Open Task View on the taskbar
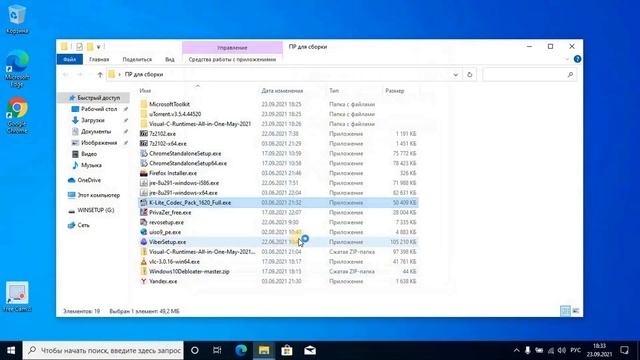 click(x=217, y=350)
